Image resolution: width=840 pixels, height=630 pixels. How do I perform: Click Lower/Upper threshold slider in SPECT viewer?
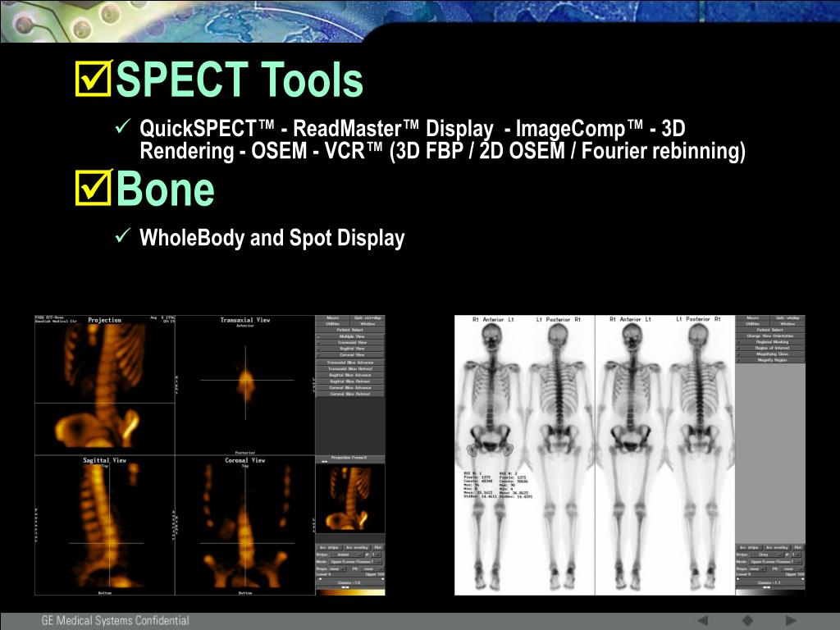coord(350,579)
